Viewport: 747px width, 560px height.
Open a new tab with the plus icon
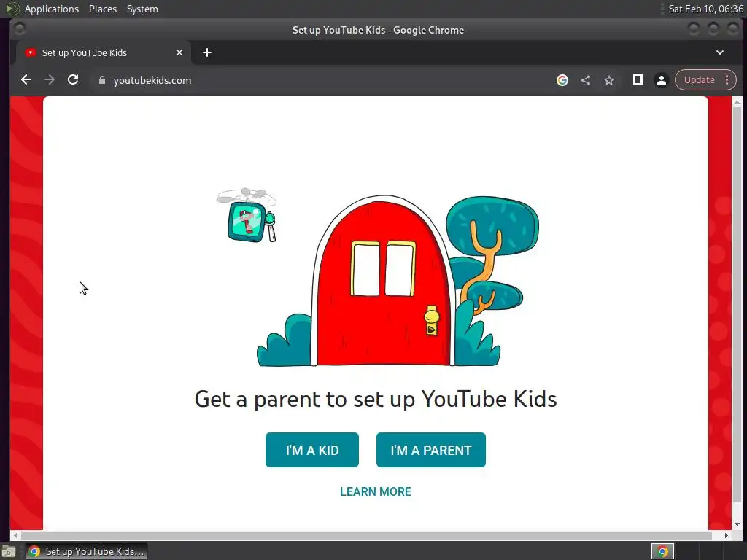click(206, 52)
